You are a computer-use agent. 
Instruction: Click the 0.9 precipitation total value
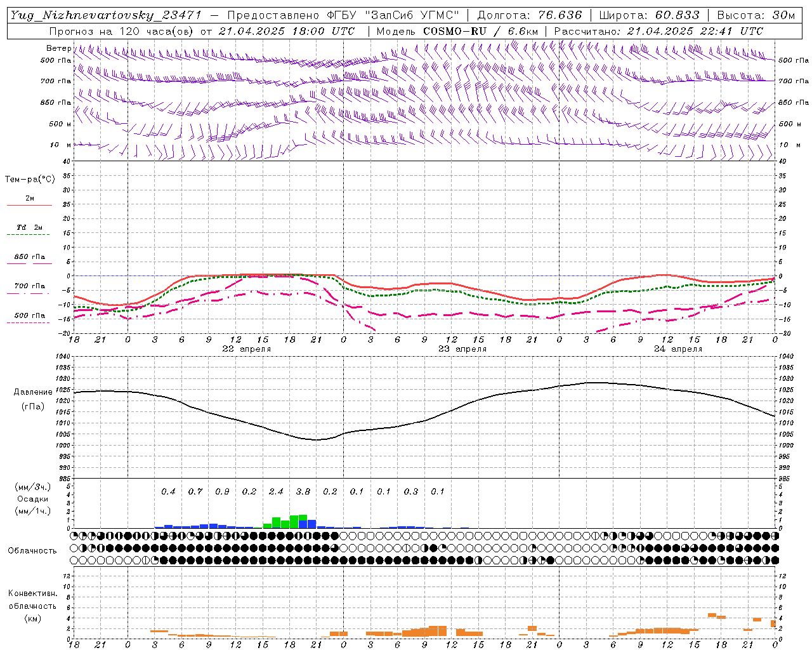pos(222,491)
